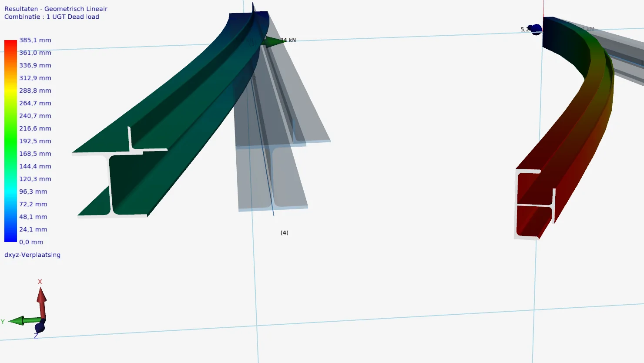Click the legend value 312,9 mm
This screenshot has width=644, height=363.
click(35, 78)
